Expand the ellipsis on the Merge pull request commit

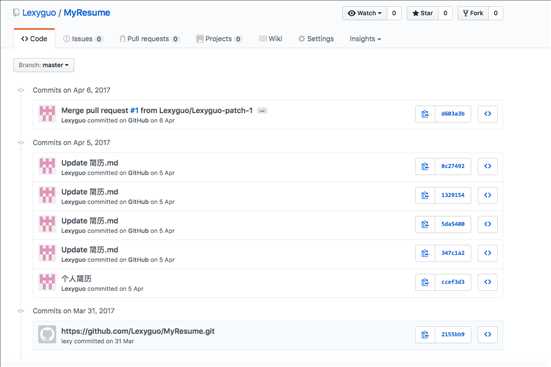pos(262,111)
